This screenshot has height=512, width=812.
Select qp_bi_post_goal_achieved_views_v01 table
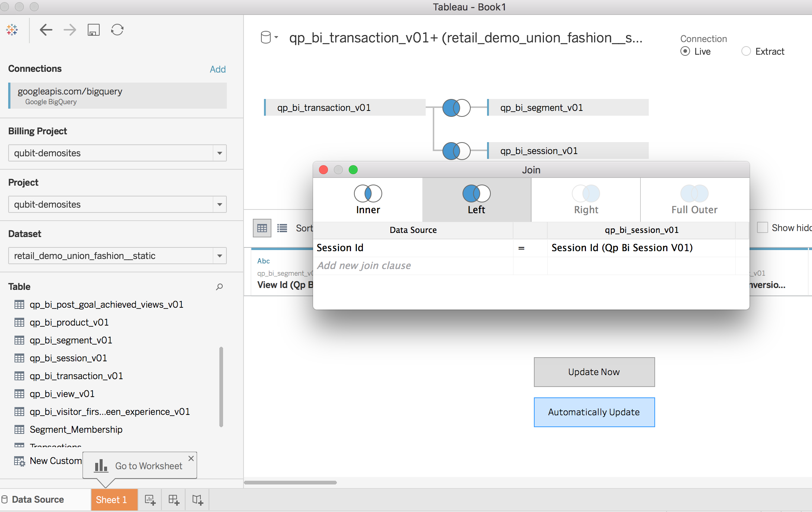[106, 304]
